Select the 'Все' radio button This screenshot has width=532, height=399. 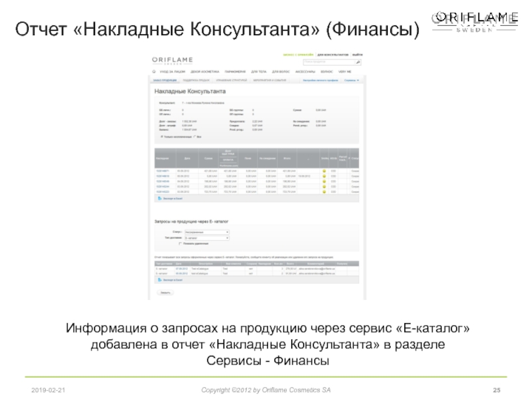[x=195, y=137]
